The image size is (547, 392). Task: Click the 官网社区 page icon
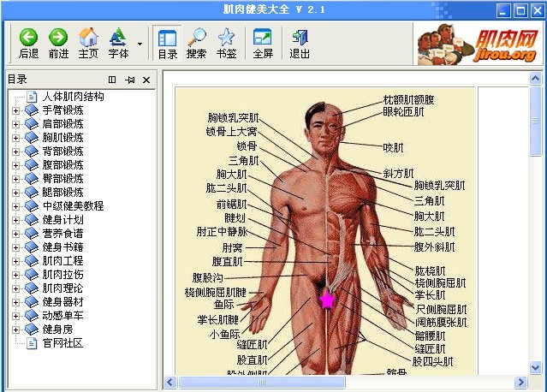coord(32,343)
